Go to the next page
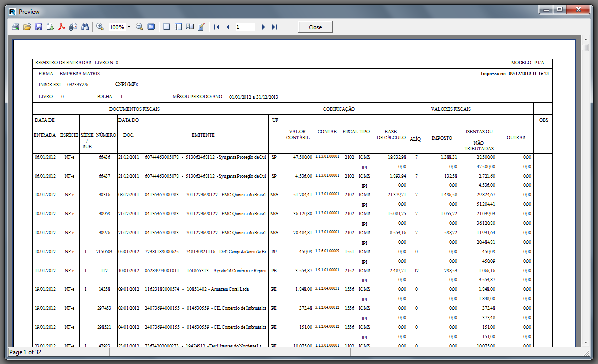 click(263, 27)
